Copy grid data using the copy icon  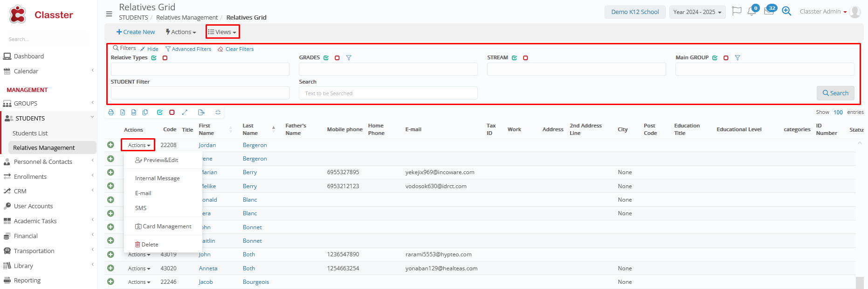(x=145, y=113)
